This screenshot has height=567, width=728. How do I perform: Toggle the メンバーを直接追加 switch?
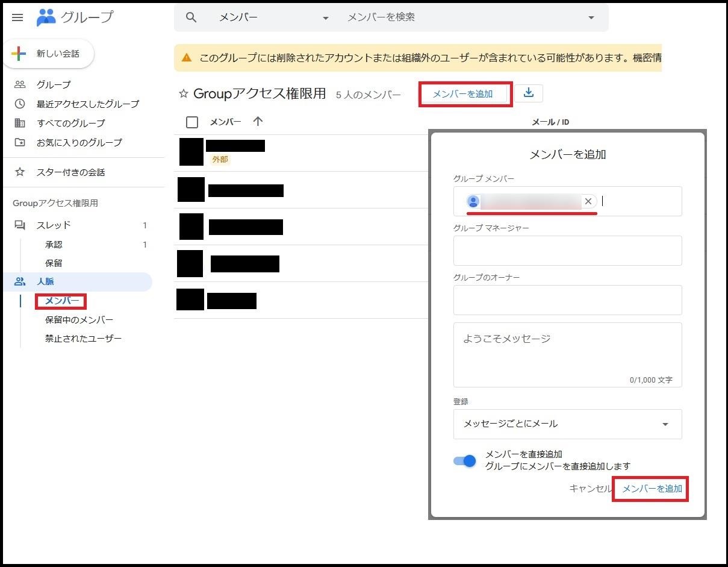[x=465, y=461]
